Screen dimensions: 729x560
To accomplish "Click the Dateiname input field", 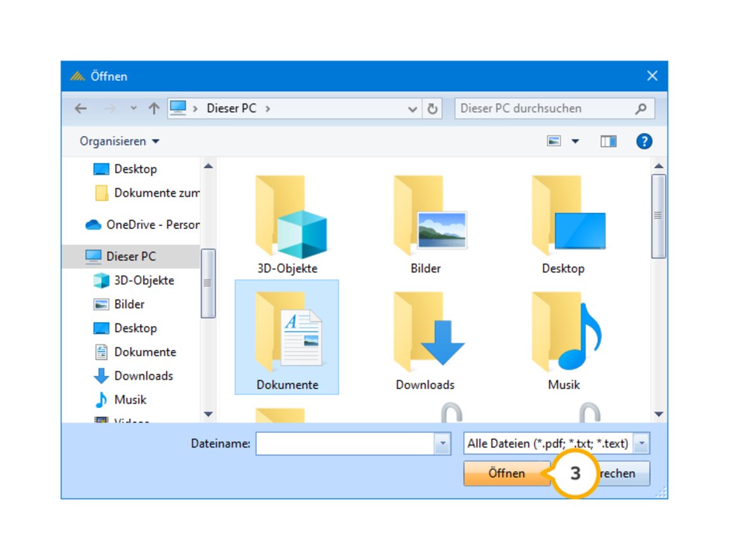I will pyautogui.click(x=345, y=444).
